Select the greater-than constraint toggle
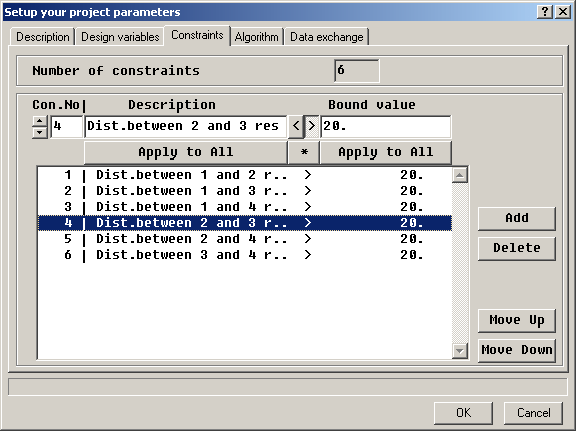576x431 pixels. [312, 127]
